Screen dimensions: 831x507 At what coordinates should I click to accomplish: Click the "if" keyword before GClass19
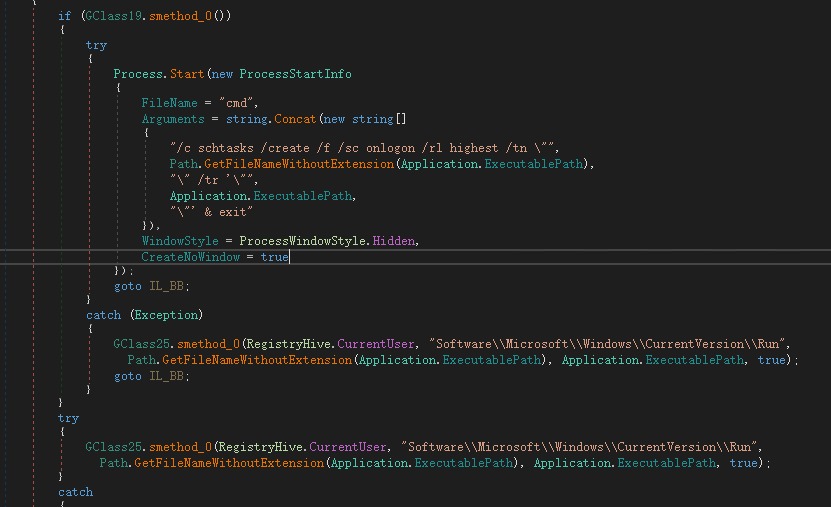click(64, 16)
